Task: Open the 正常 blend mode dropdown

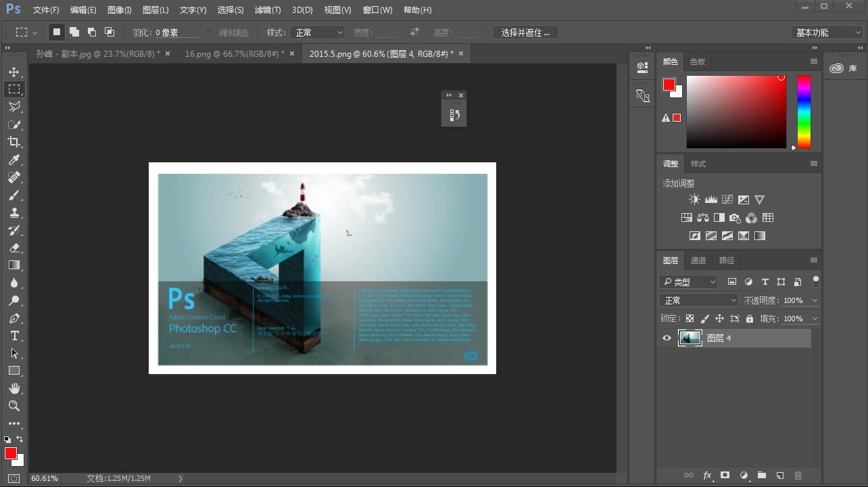Action: pos(699,300)
